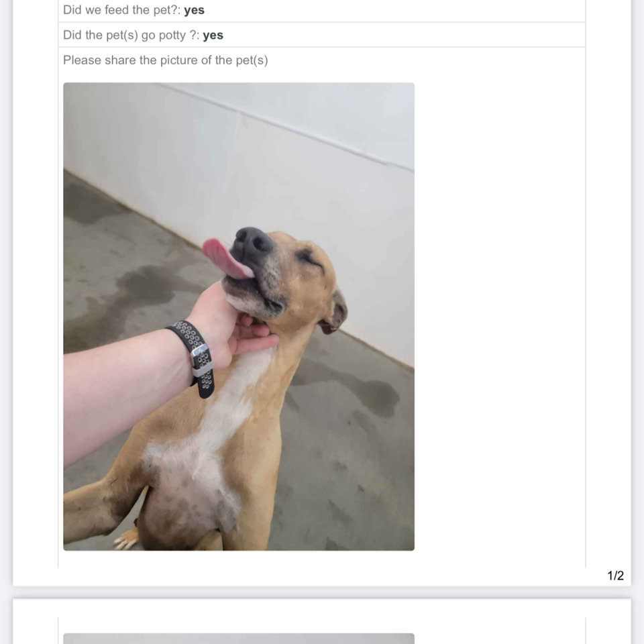Click the bold 'yes' after feed the pet
This screenshot has height=644, width=644.
(194, 10)
